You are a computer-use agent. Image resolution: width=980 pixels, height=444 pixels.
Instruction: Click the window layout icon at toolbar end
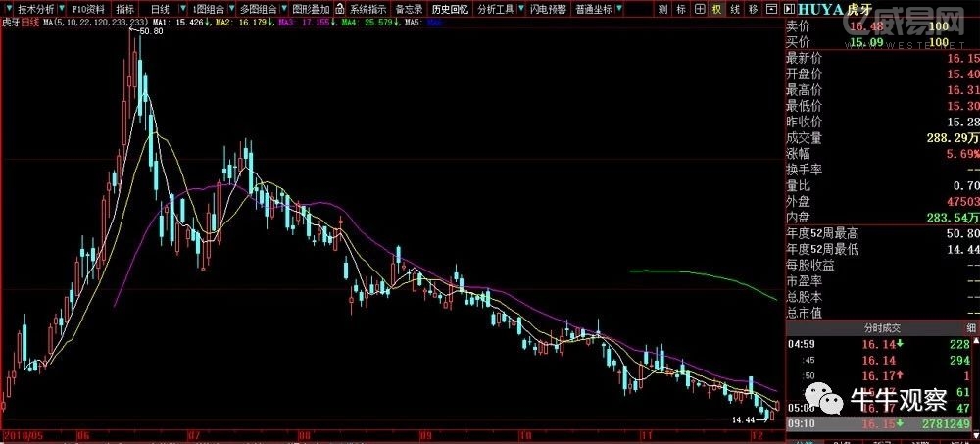(769, 9)
